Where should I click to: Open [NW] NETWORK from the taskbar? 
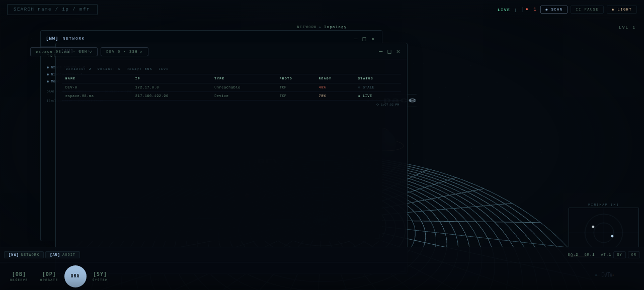coord(24,255)
